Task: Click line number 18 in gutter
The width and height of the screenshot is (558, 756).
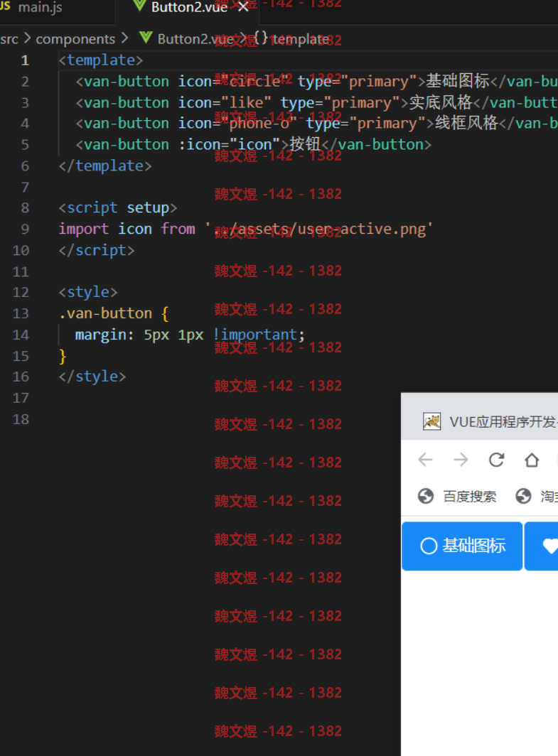Action: click(21, 419)
